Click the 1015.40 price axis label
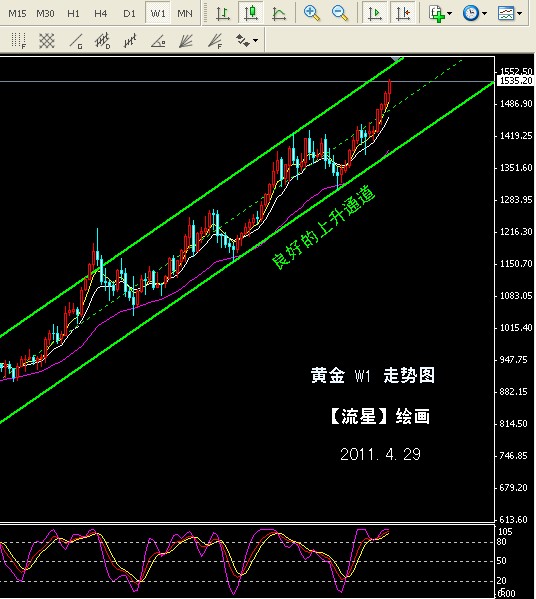This screenshot has width=536, height=599. click(x=516, y=328)
